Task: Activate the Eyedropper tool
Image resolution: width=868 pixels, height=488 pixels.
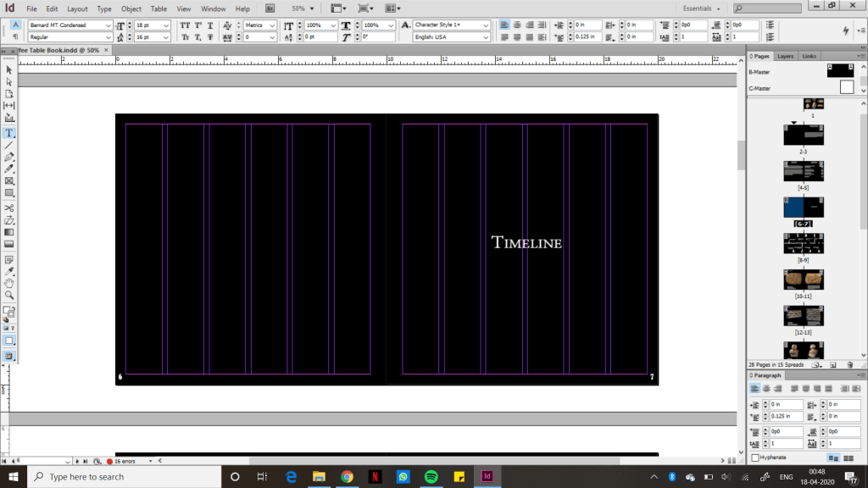Action: pyautogui.click(x=9, y=271)
